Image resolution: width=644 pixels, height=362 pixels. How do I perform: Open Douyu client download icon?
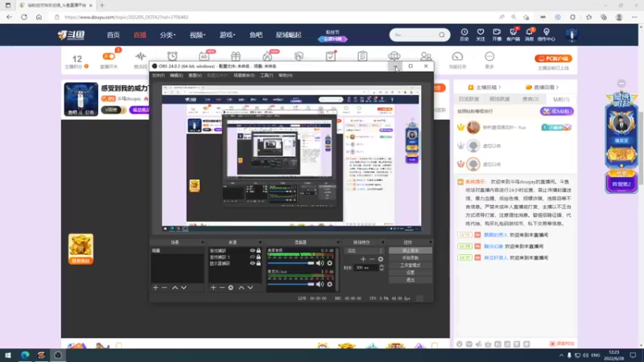coord(513,35)
